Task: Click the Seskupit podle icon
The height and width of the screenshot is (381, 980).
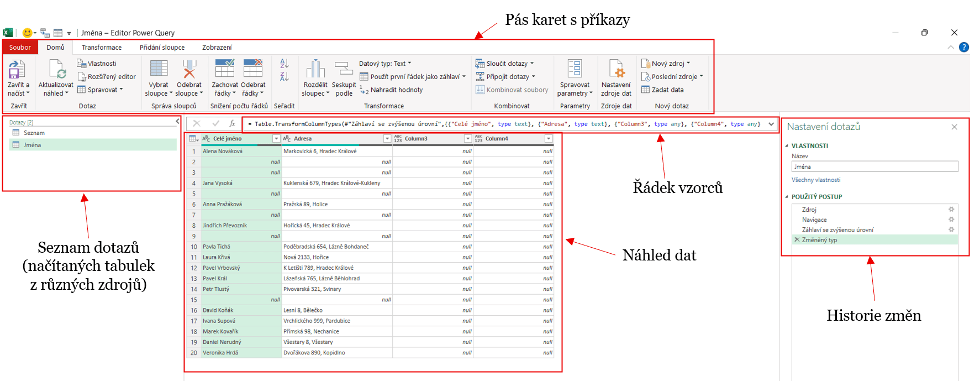Action: click(x=344, y=70)
